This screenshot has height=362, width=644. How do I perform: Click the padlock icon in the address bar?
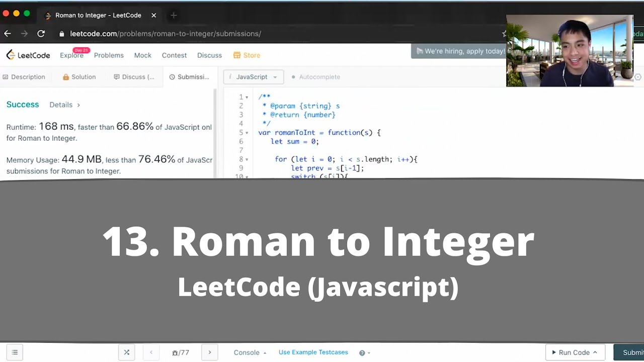pyautogui.click(x=62, y=34)
